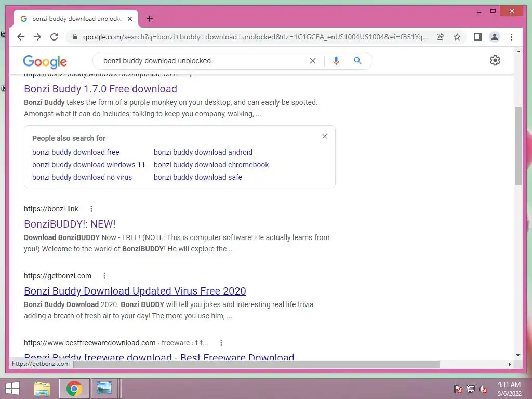Open picture app in taskbar
532x399 pixels.
(x=104, y=389)
